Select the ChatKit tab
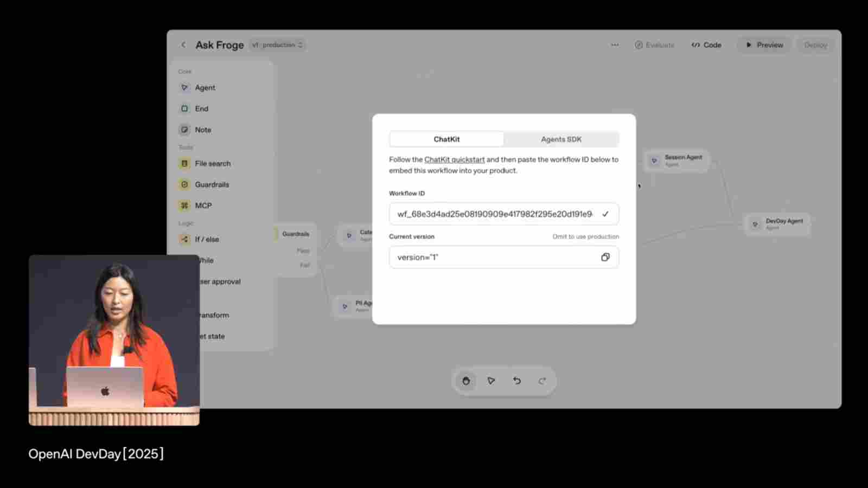Image resolution: width=868 pixels, height=488 pixels. click(x=446, y=139)
